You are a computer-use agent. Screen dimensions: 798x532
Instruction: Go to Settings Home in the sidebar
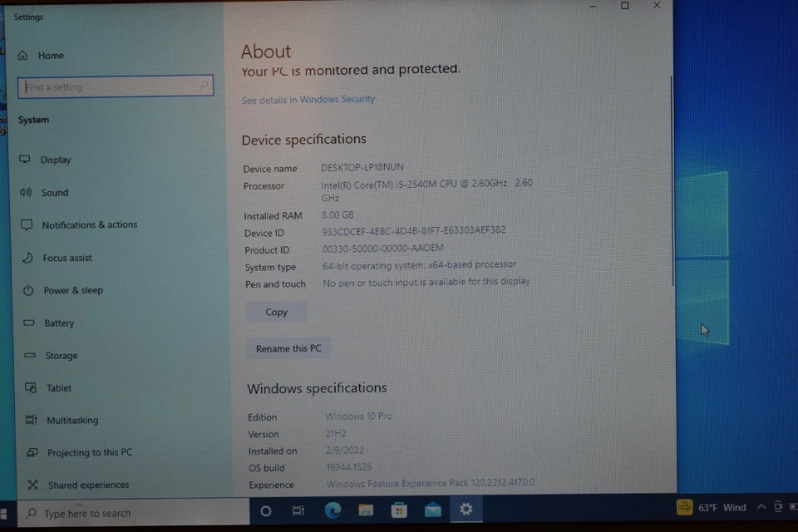51,55
